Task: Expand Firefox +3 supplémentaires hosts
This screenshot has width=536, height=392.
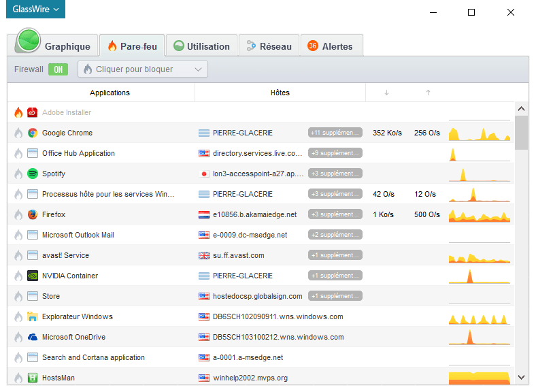Action: (335, 214)
